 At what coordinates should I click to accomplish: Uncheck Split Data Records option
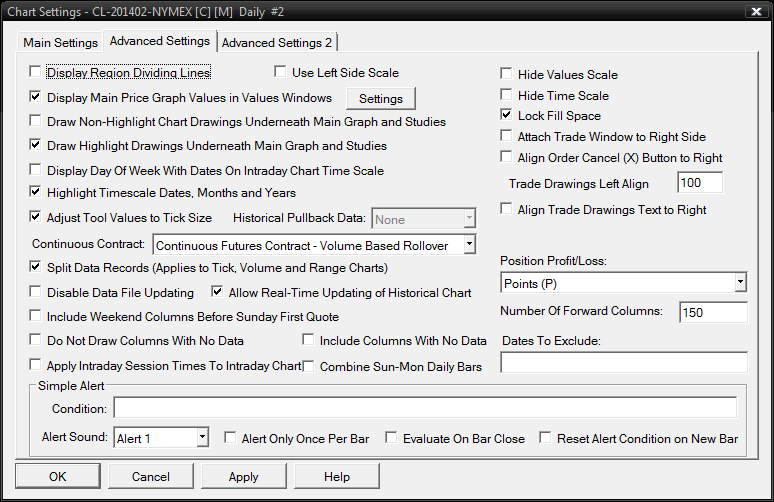[37, 268]
